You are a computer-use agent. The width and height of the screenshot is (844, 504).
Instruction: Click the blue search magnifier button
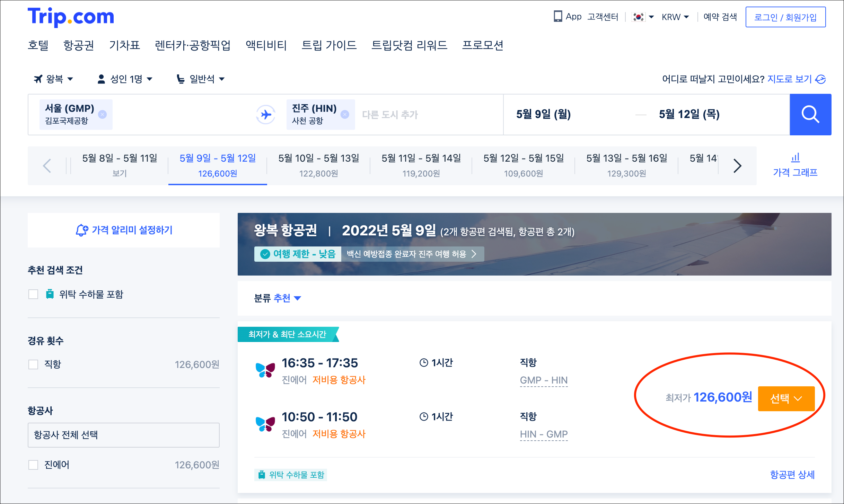(x=810, y=115)
